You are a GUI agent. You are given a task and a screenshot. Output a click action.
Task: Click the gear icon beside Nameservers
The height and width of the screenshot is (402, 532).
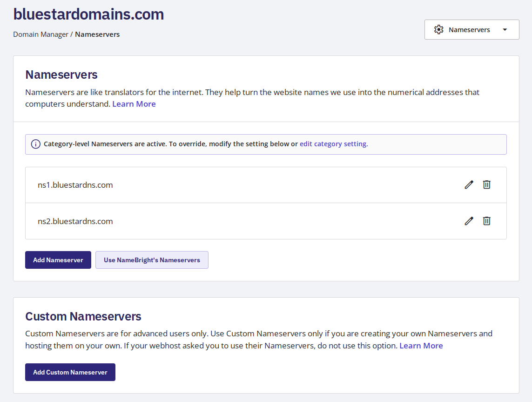[x=438, y=30]
